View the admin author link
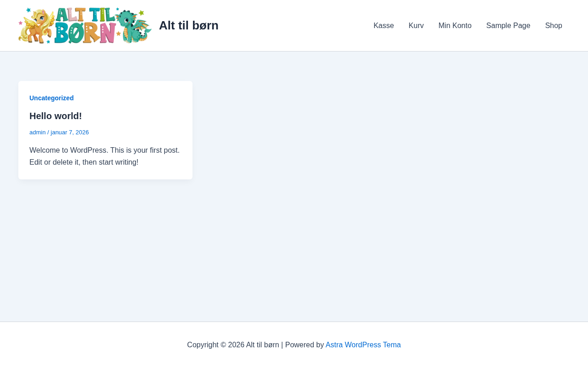The height and width of the screenshot is (368, 588). coord(37,132)
